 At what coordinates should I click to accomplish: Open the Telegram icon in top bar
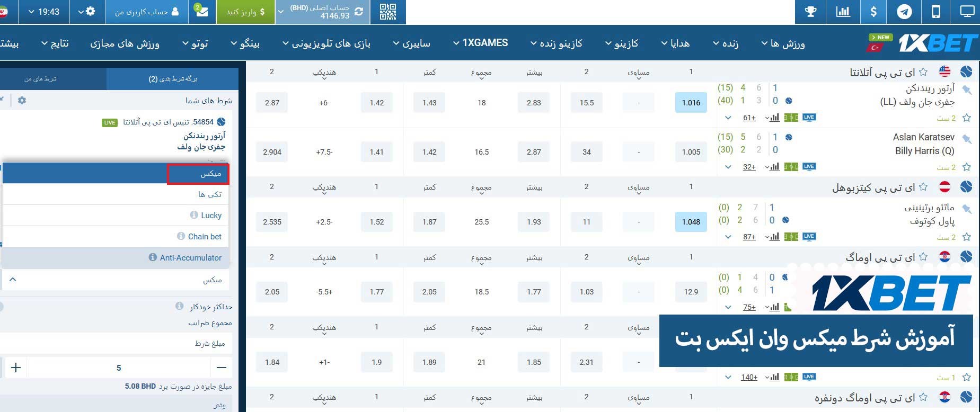(904, 12)
